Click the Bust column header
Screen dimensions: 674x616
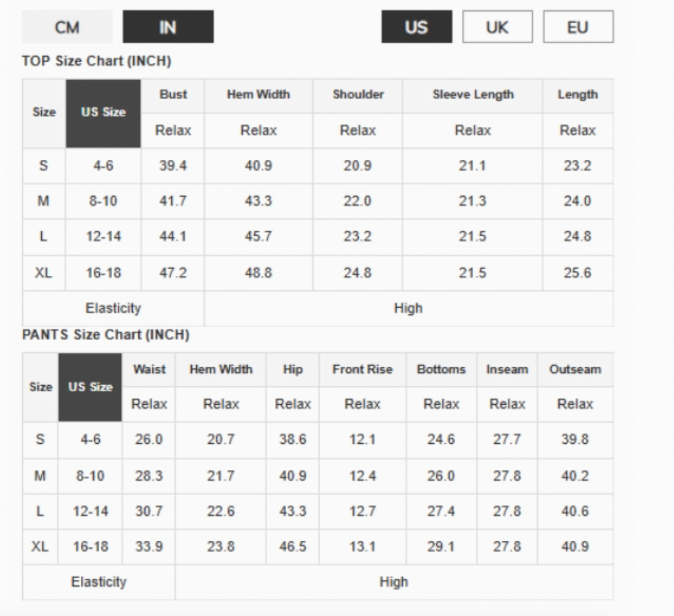(173, 95)
